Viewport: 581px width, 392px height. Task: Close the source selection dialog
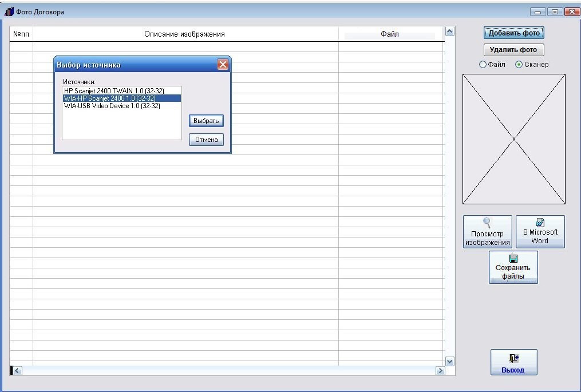(223, 65)
